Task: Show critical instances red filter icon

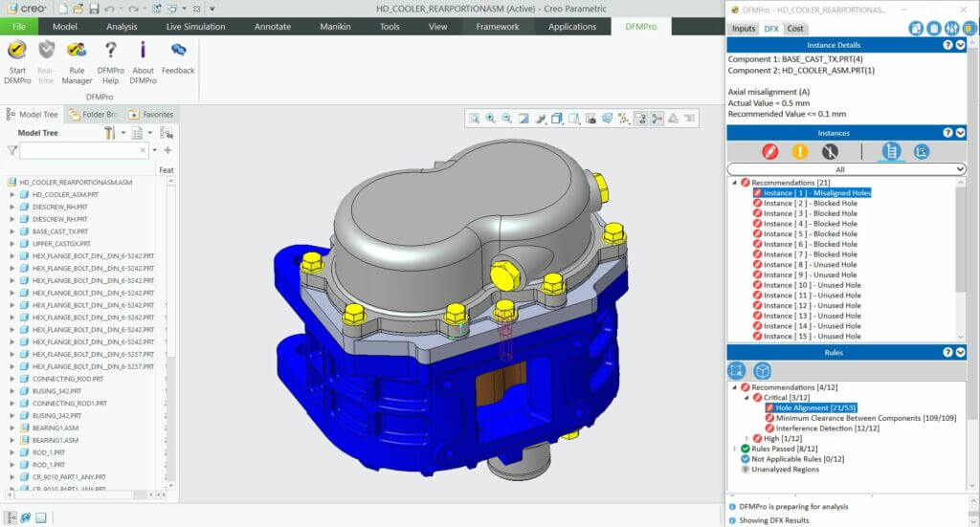Action: coord(770,151)
